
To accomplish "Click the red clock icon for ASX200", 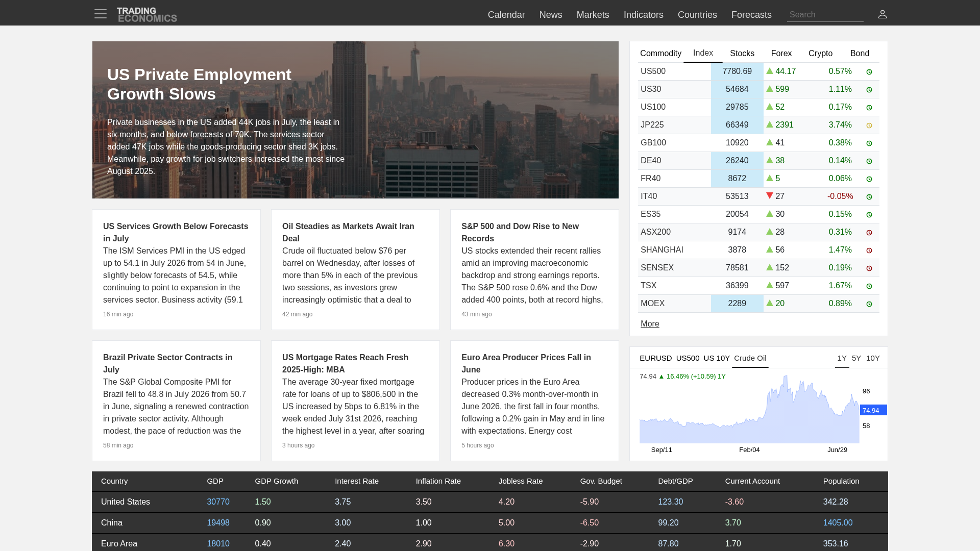I will point(869,233).
